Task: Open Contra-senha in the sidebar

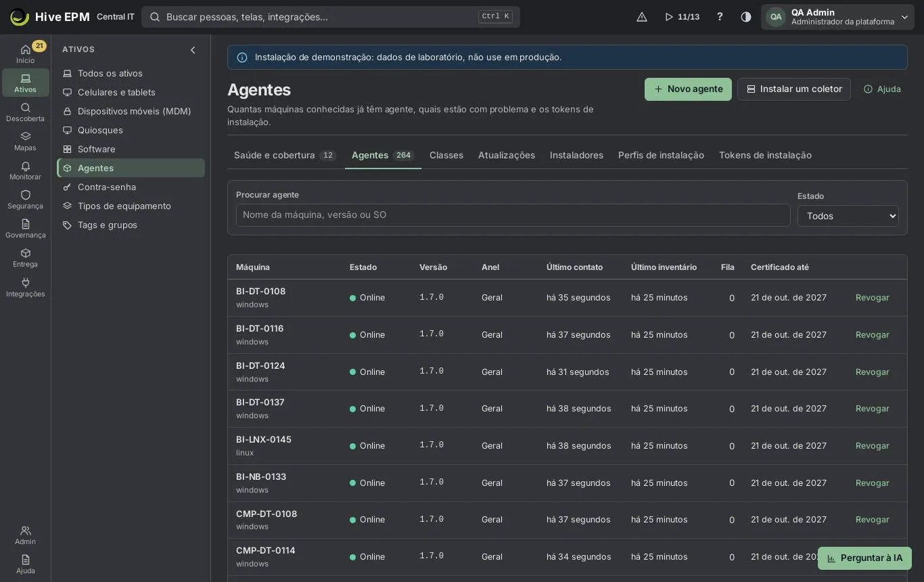Action: click(131, 187)
